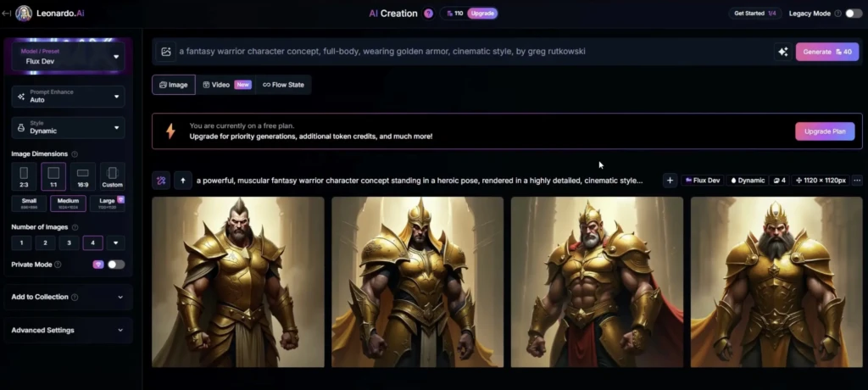Image resolution: width=868 pixels, height=390 pixels.
Task: Switch to the Flow State tab
Action: pos(283,85)
